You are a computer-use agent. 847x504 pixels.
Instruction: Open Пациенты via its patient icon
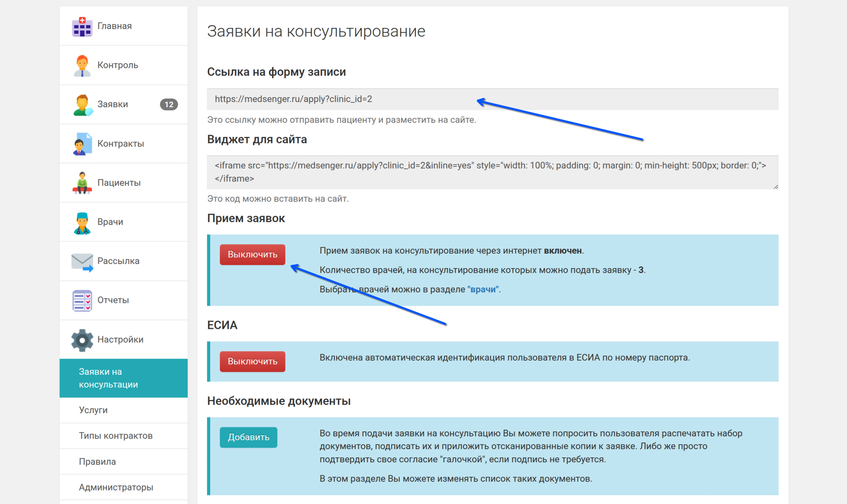coord(82,183)
